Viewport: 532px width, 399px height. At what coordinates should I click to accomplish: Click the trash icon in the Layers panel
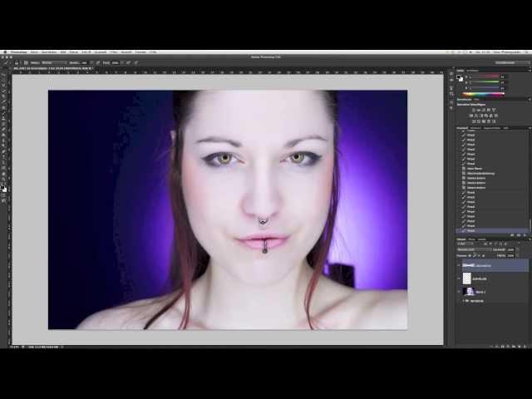click(x=525, y=345)
